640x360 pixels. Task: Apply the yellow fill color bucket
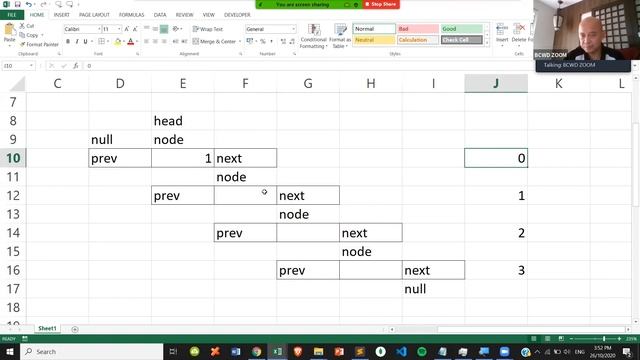[x=118, y=42]
